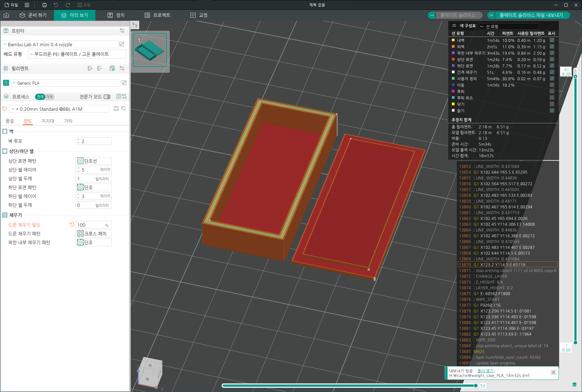582x392 pixels.
Task: Click 플레이트 슬라이스 파일 내보내기 button
Action: 532,15
